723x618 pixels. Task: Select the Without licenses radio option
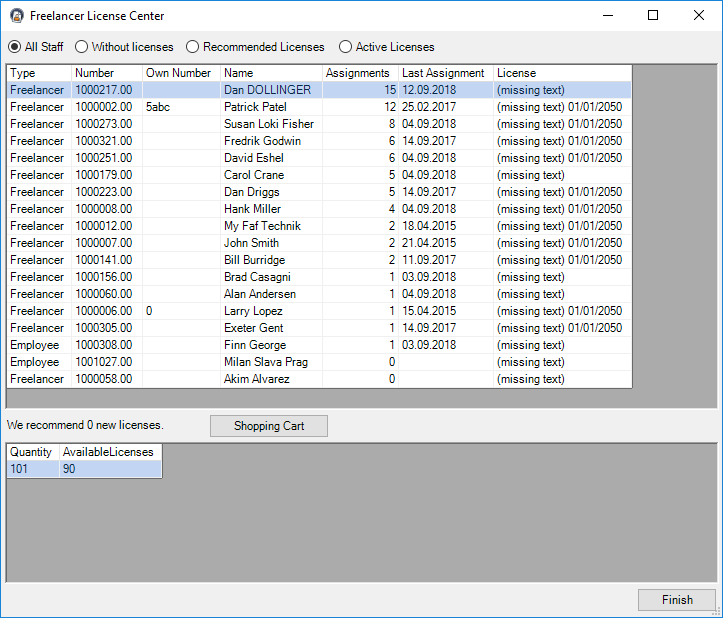pyautogui.click(x=82, y=47)
